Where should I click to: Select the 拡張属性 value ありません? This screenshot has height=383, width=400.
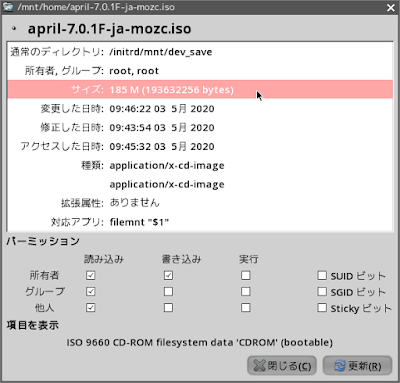click(x=135, y=203)
